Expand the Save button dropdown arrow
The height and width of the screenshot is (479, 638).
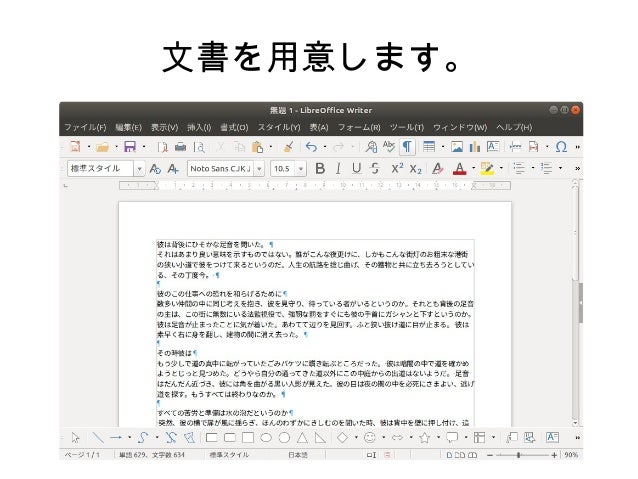(144, 147)
